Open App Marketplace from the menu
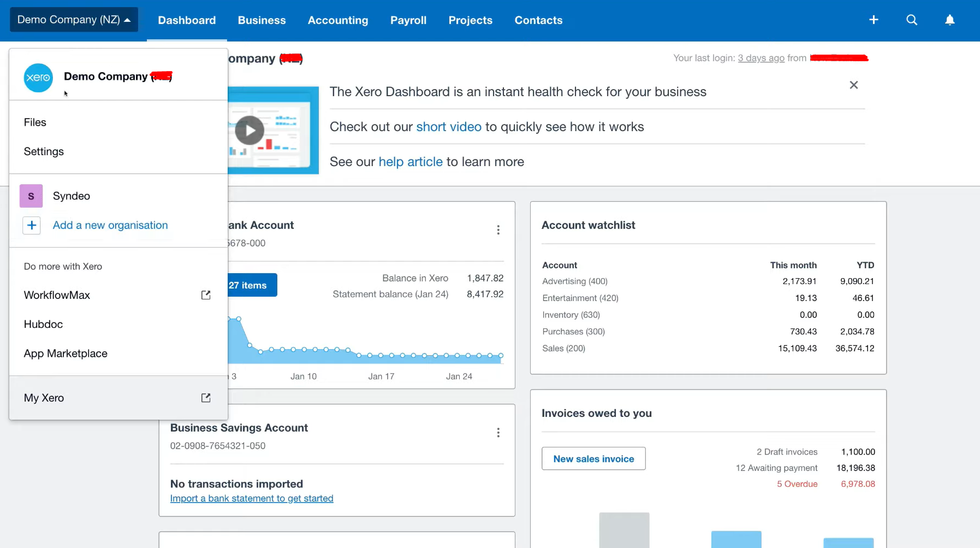980x548 pixels. 66,353
